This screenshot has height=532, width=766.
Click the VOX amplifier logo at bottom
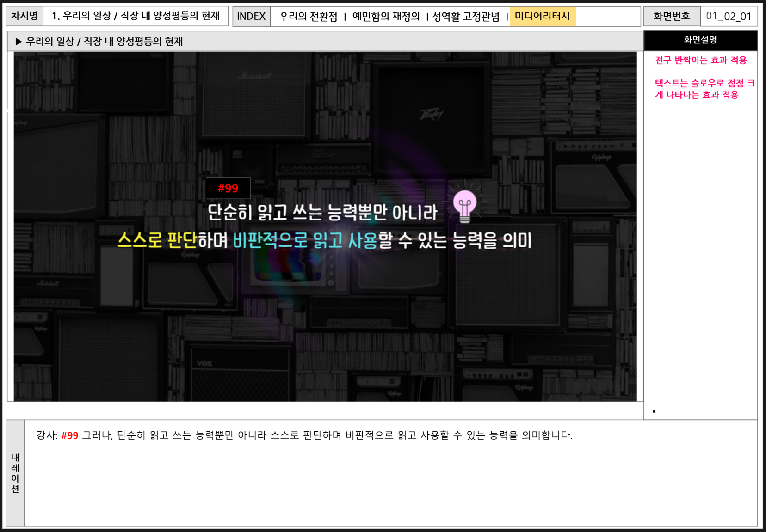pyautogui.click(x=204, y=363)
